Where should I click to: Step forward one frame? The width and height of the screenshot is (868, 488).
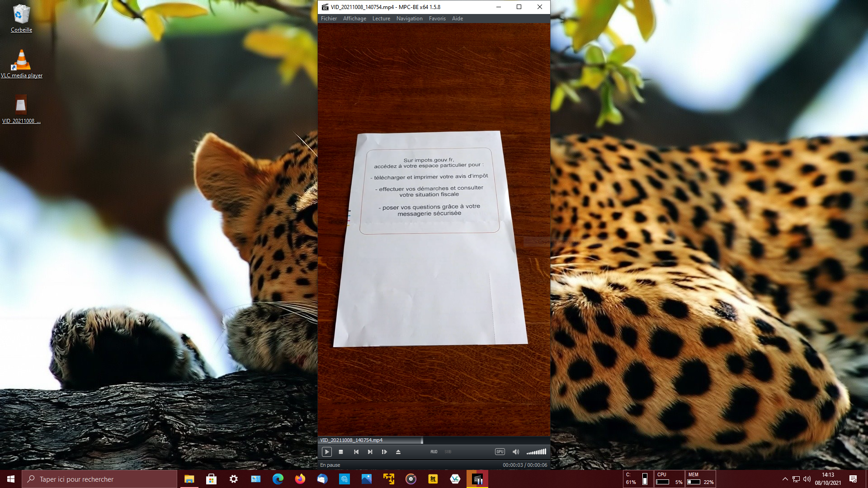tap(384, 452)
